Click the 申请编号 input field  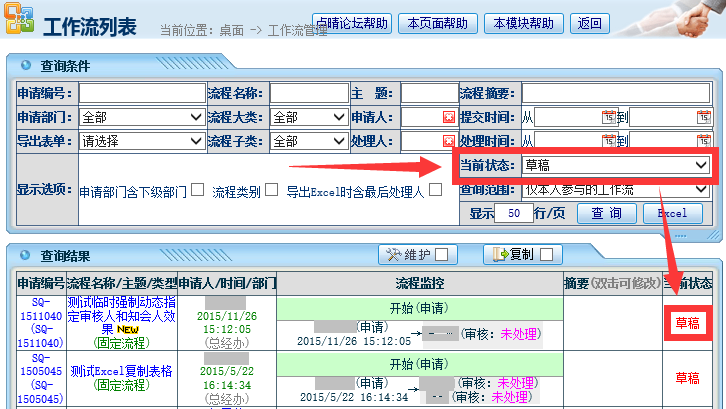pos(142,93)
